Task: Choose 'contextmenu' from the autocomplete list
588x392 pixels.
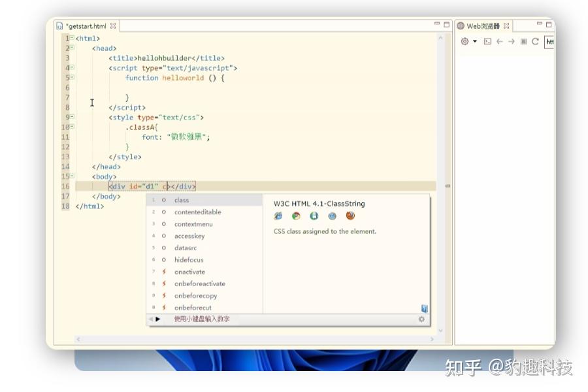Action: tap(204, 224)
